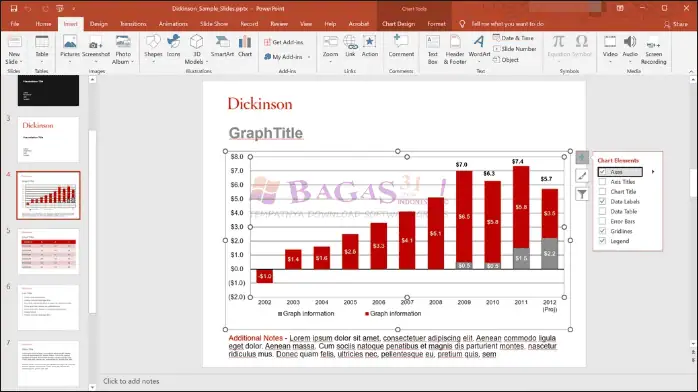Open the WordArt gallery
Image resolution: width=698 pixels, height=392 pixels.
pyautogui.click(x=479, y=47)
